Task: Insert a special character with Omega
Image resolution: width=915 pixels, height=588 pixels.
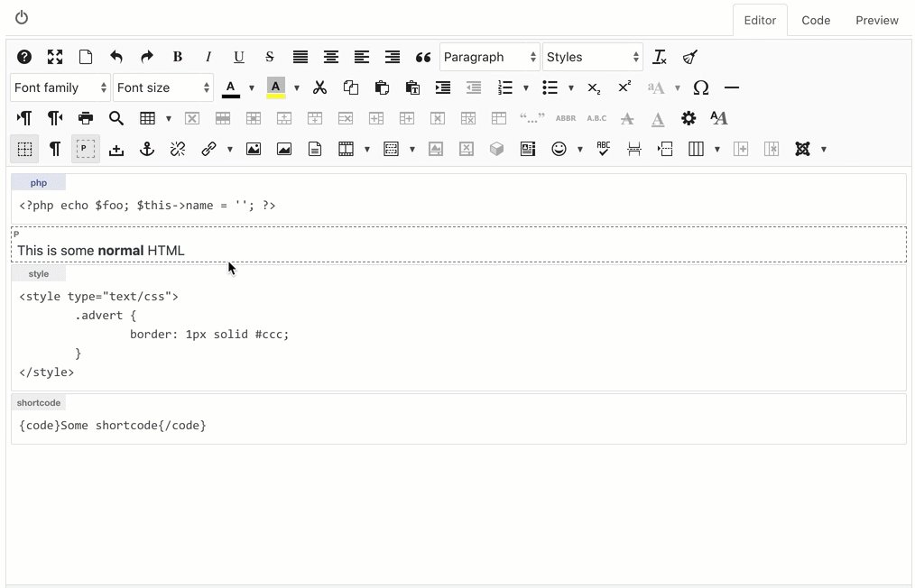Action: (701, 87)
